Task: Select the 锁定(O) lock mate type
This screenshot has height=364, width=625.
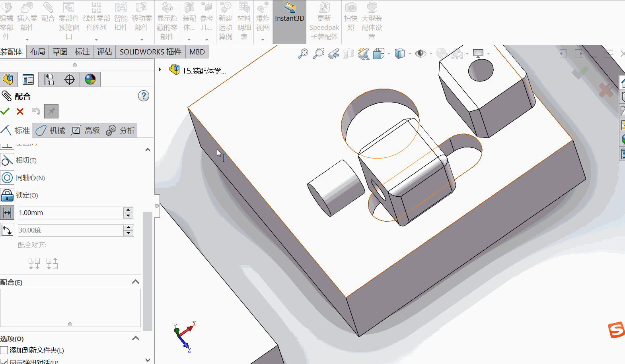Action: point(19,195)
